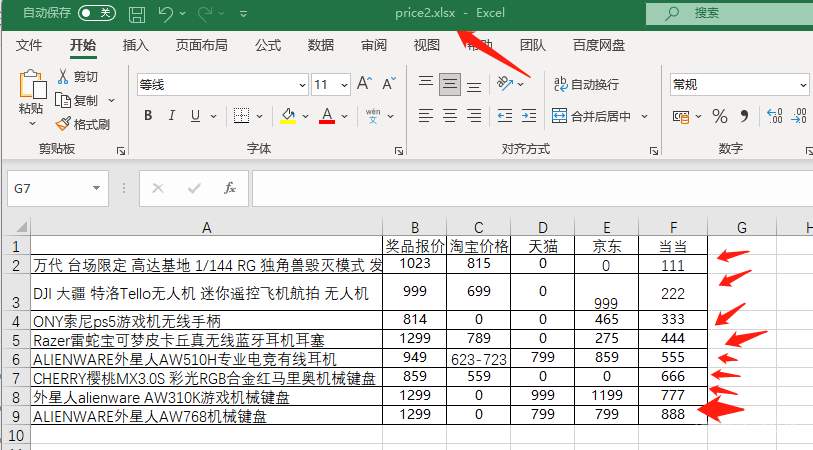Click the text orientation icon
813x450 pixels.
click(505, 83)
